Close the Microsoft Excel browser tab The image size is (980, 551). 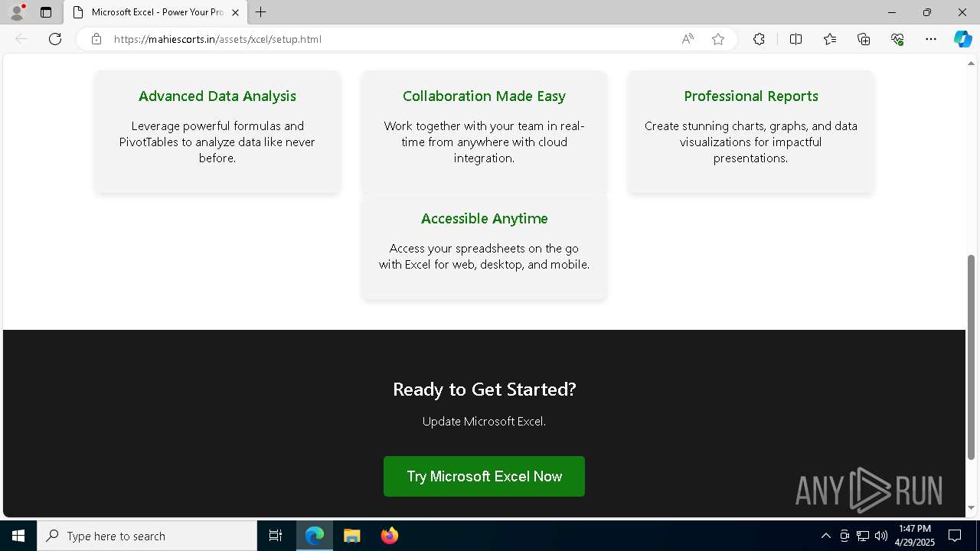tap(235, 12)
